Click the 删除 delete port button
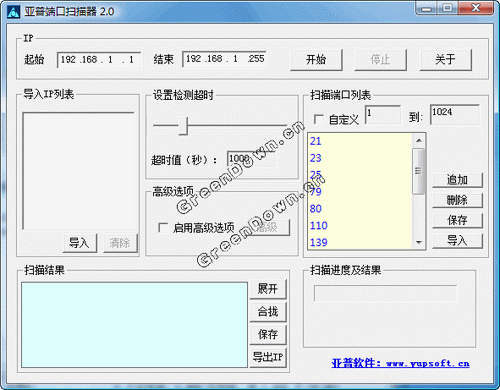Viewport: 500px width, 390px height. pyautogui.click(x=457, y=200)
